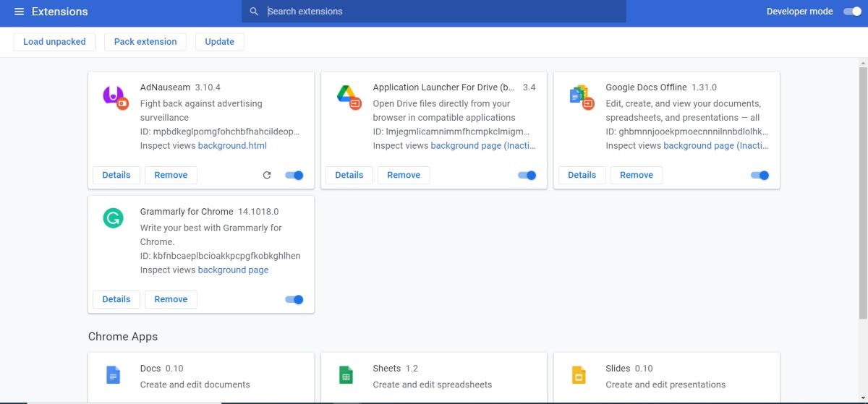Click 'Create and edit presentations' text

(x=665, y=385)
